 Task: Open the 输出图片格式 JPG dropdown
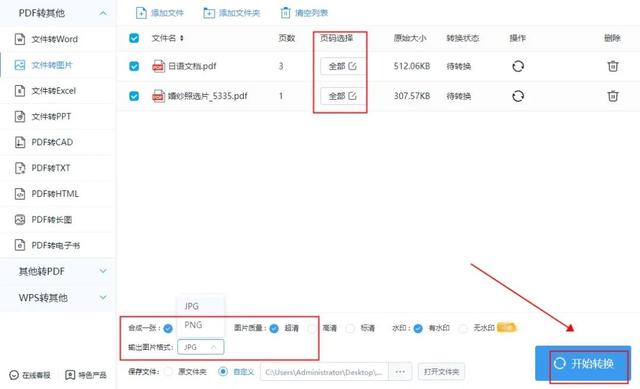200,347
